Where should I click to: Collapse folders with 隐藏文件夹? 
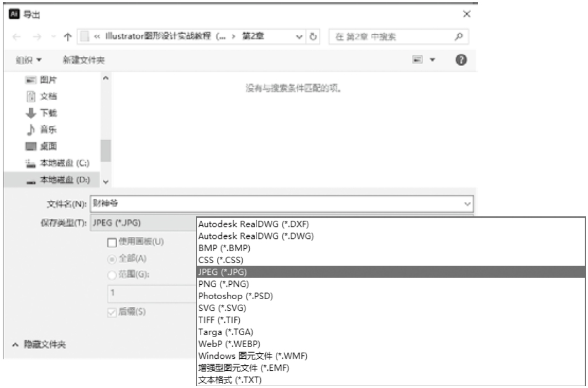[39, 344]
